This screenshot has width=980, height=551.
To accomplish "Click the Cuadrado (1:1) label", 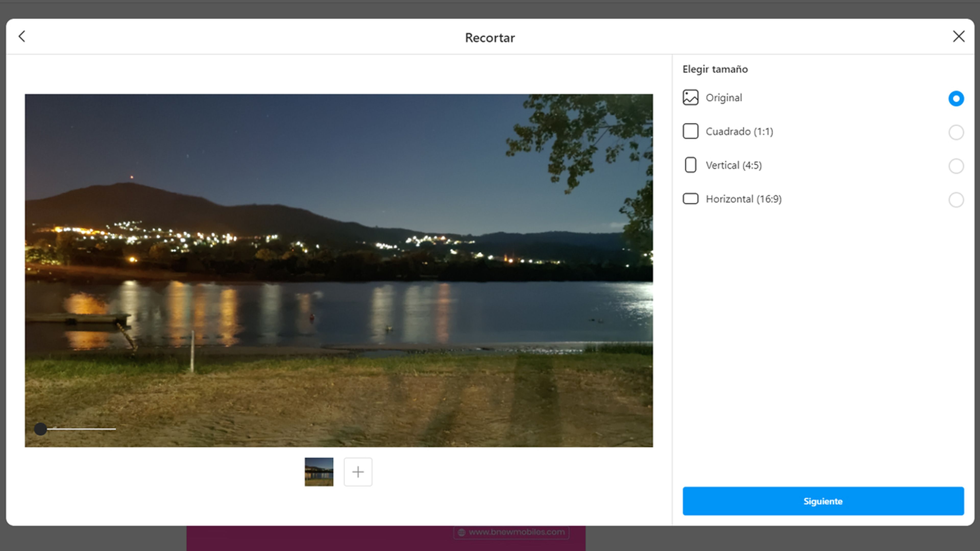I will point(739,132).
